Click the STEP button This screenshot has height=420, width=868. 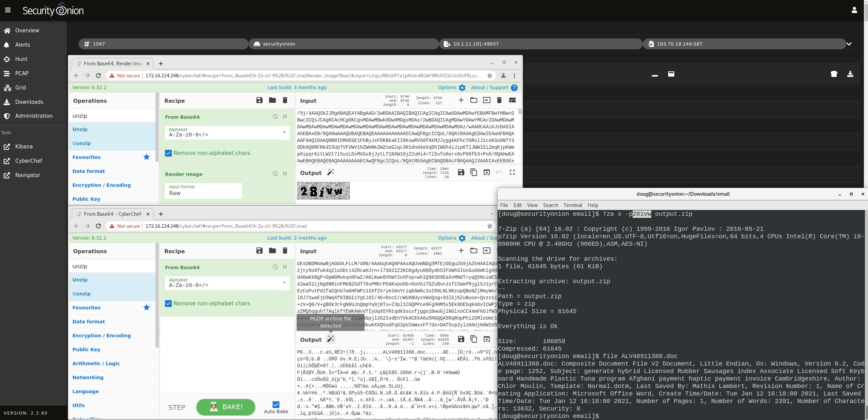pos(177,407)
